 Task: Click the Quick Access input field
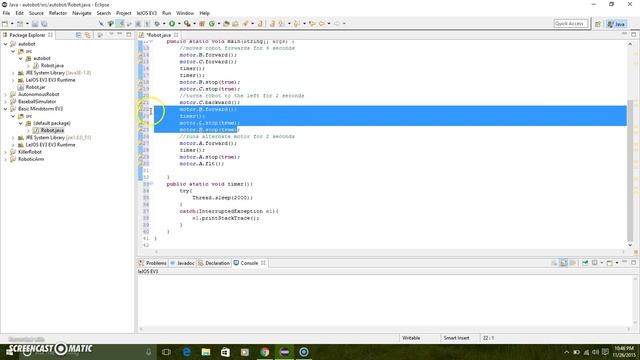pyautogui.click(x=571, y=24)
